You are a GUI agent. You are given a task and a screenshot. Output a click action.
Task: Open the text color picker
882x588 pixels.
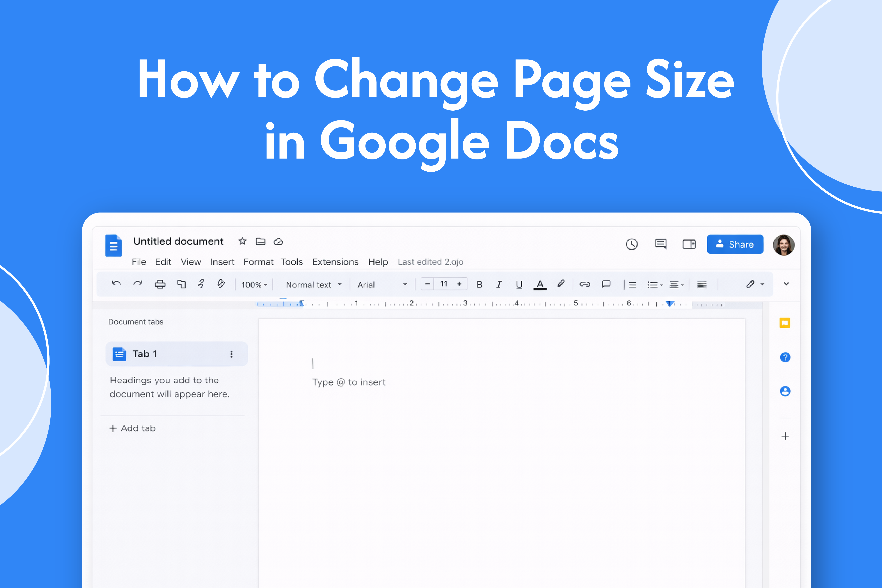click(x=540, y=284)
